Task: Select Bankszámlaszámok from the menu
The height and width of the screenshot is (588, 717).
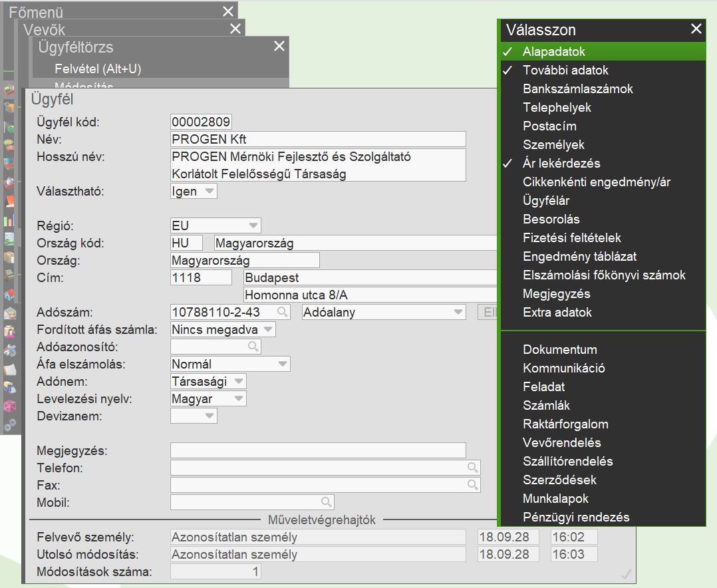Action: [577, 88]
